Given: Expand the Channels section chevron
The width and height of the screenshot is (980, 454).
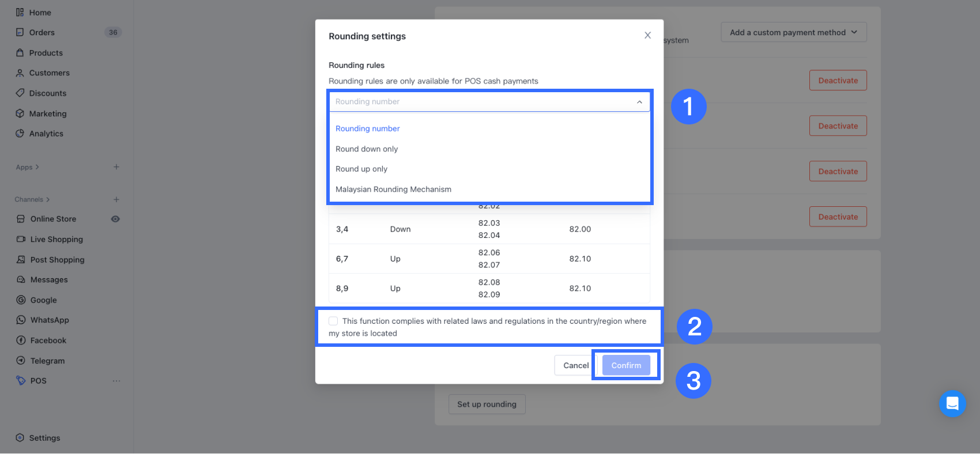Looking at the screenshot, I should click(x=48, y=199).
